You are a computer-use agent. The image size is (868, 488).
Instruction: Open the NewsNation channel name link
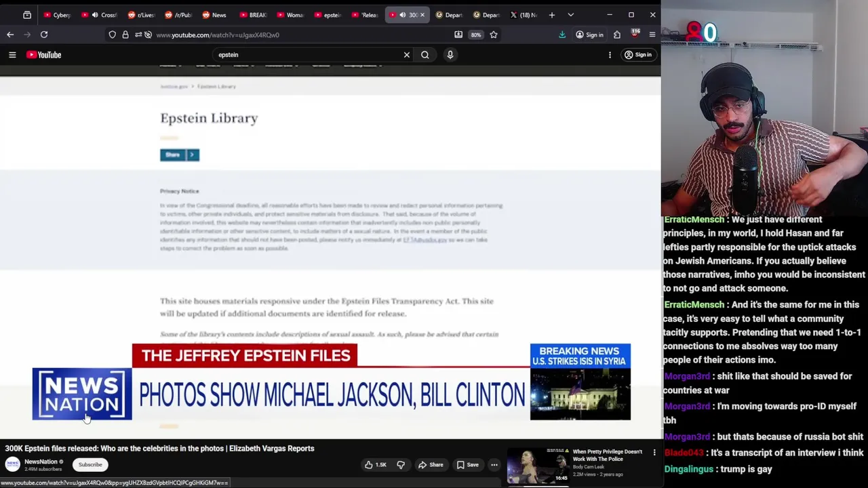point(41,462)
